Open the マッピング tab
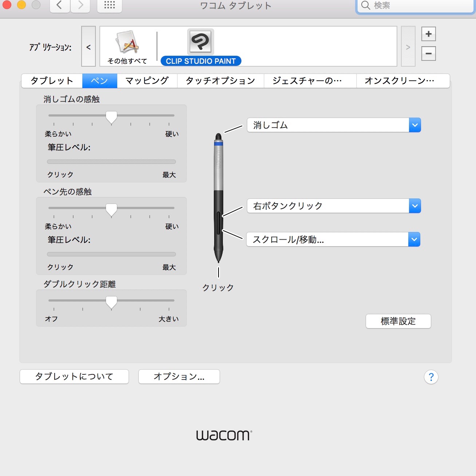This screenshot has height=476, width=476. pos(147,81)
